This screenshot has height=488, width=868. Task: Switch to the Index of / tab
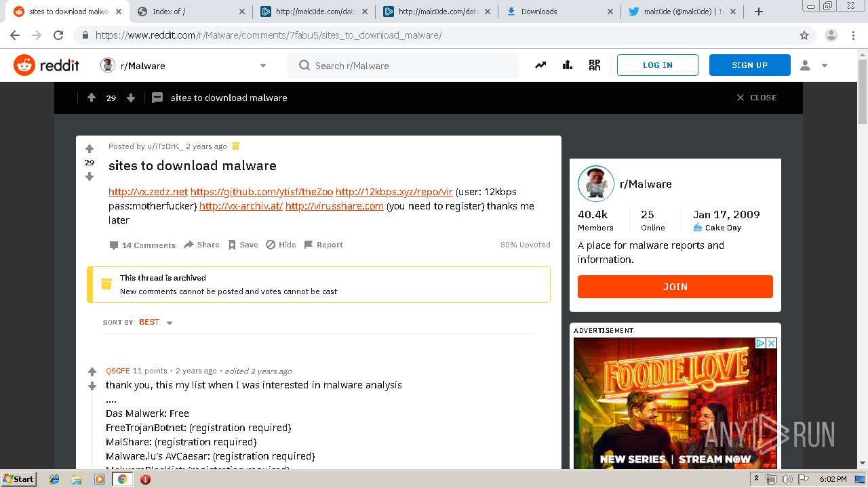tap(191, 12)
